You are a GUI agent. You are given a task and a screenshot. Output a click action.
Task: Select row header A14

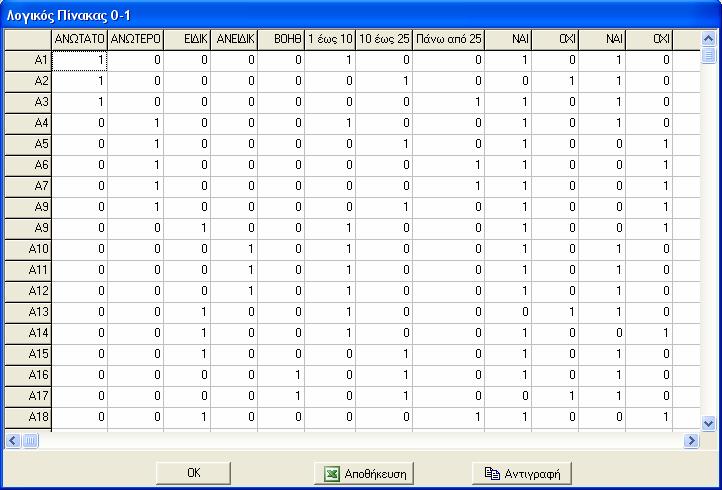[28, 334]
